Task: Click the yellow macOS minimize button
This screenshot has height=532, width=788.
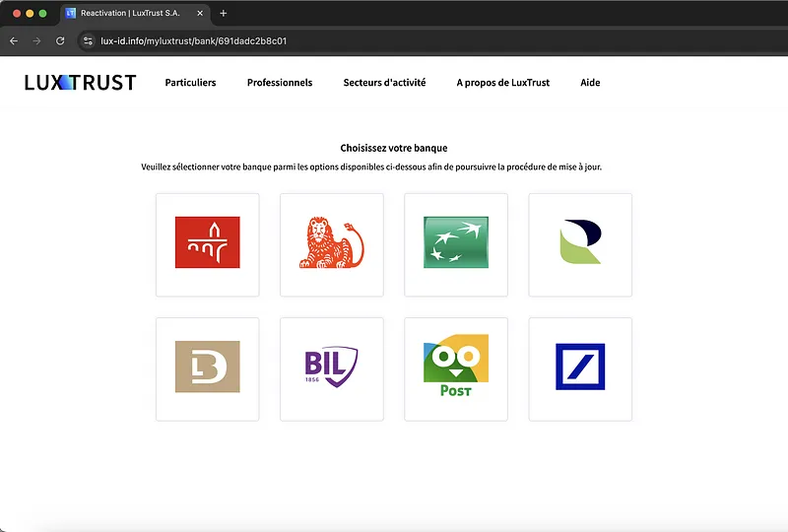Action: pos(30,14)
